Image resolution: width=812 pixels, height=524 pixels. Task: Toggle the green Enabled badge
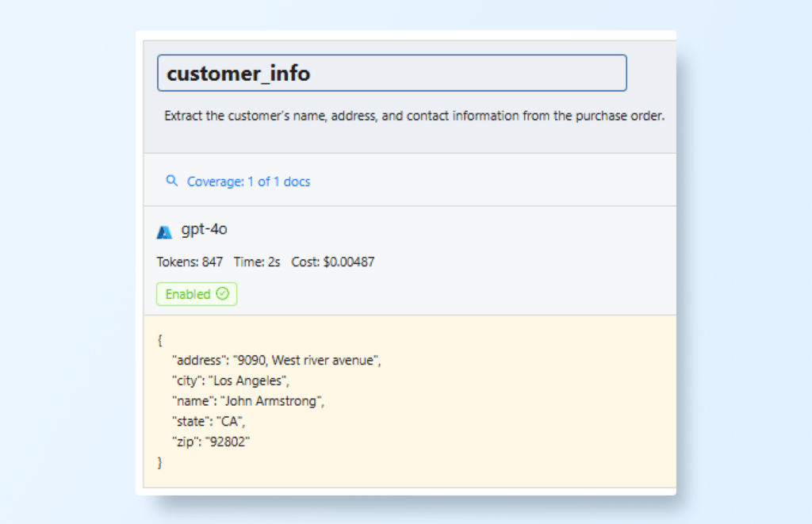tap(196, 294)
